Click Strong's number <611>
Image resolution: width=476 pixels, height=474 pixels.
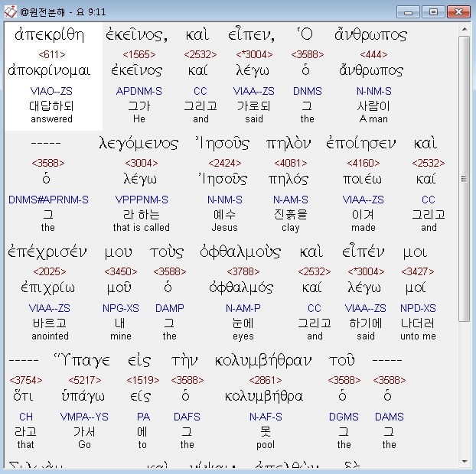[x=52, y=54]
